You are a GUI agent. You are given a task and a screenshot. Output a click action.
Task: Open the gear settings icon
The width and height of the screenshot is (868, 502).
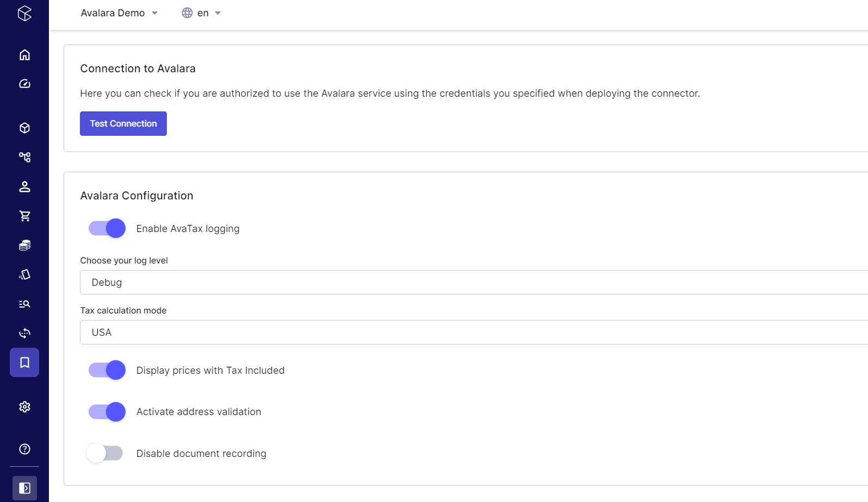(24, 407)
